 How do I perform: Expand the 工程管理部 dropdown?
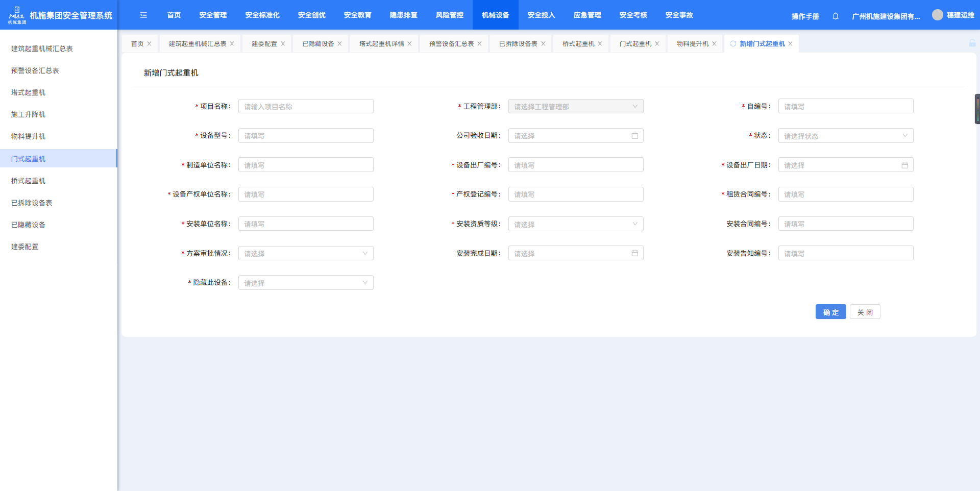(x=575, y=107)
